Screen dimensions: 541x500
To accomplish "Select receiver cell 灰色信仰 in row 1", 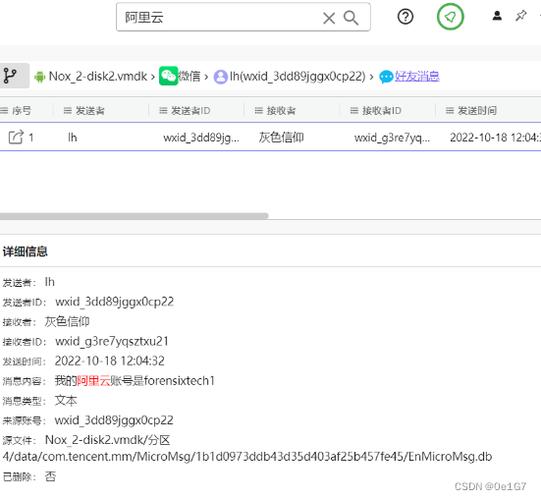I will tap(281, 137).
